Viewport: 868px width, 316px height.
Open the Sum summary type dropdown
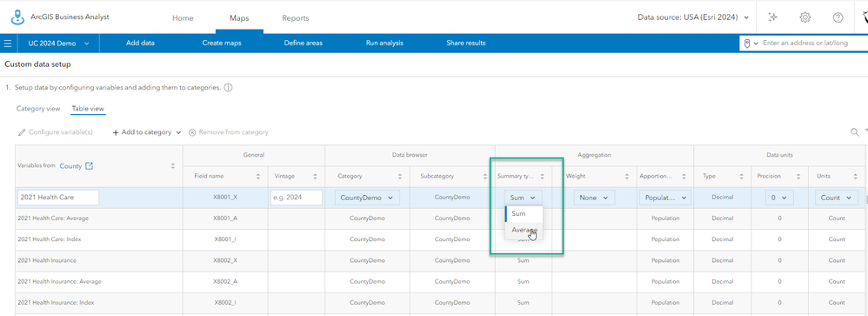point(523,198)
